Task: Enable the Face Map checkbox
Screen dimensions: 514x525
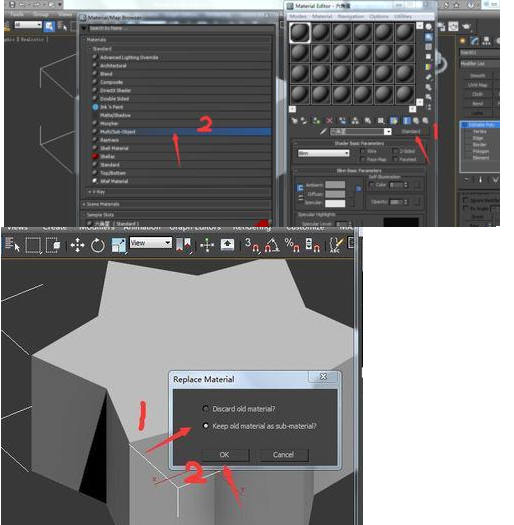Action: pyautogui.click(x=362, y=159)
